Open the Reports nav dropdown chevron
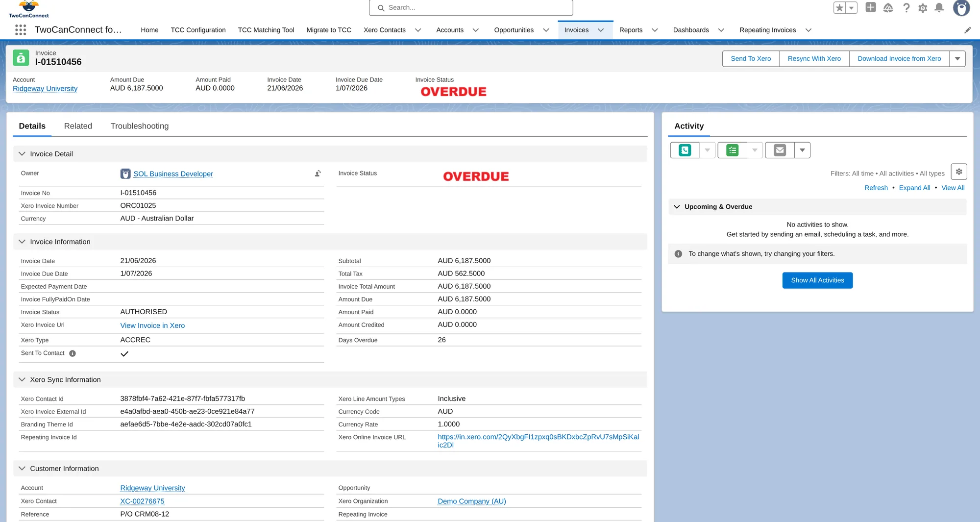Screen dimensions: 980x522 click(x=655, y=30)
